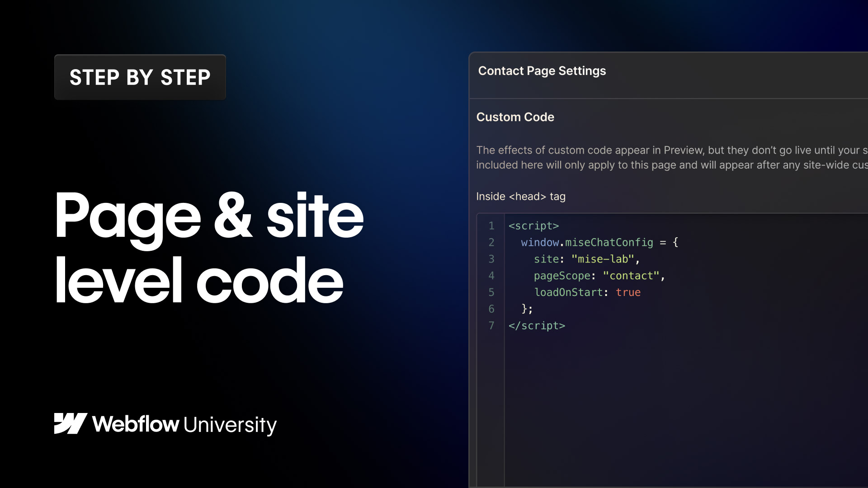Click line number 7 in the gutter
The width and height of the screenshot is (868, 488).
(491, 325)
